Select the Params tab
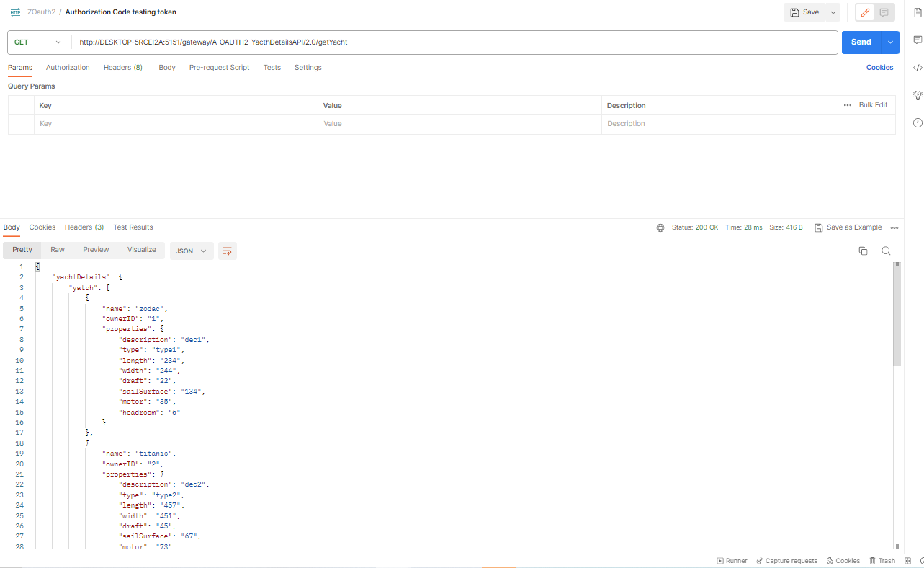924x568 pixels. (x=20, y=68)
